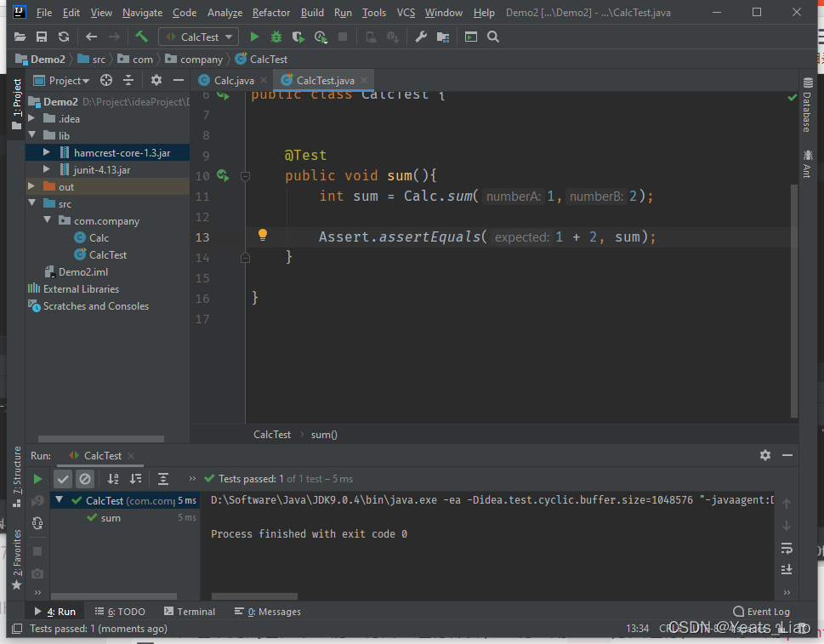
Task: Toggle auto-test rerun icon in Run panel
Action: tap(37, 523)
